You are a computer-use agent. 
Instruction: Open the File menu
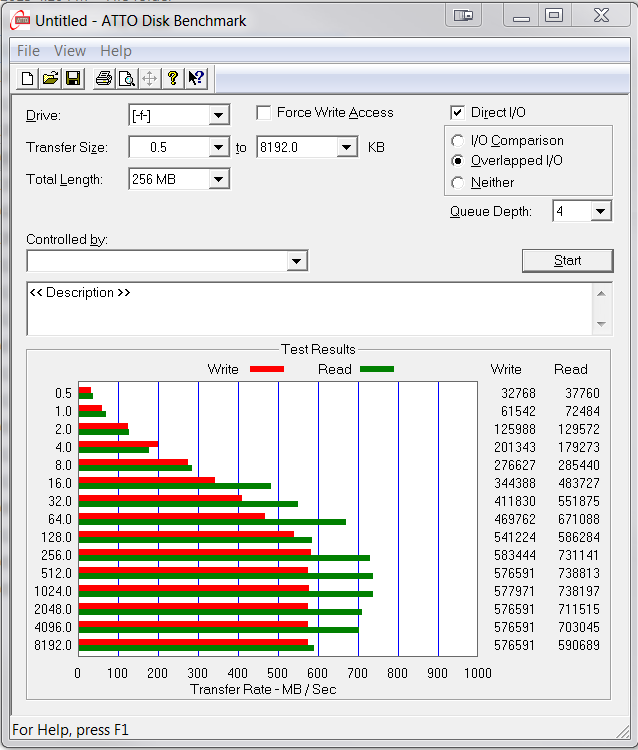[28, 51]
